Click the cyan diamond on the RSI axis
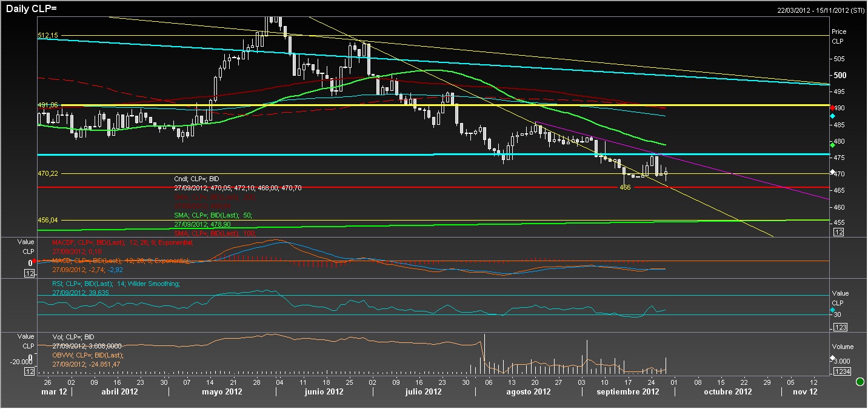This screenshot has width=868, height=409. 833,310
